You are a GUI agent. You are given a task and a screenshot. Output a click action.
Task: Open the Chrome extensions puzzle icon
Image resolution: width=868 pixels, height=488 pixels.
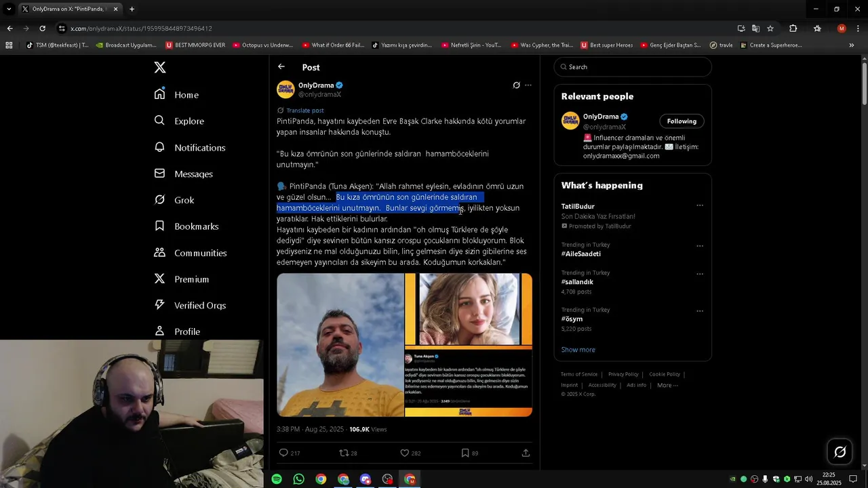(793, 28)
